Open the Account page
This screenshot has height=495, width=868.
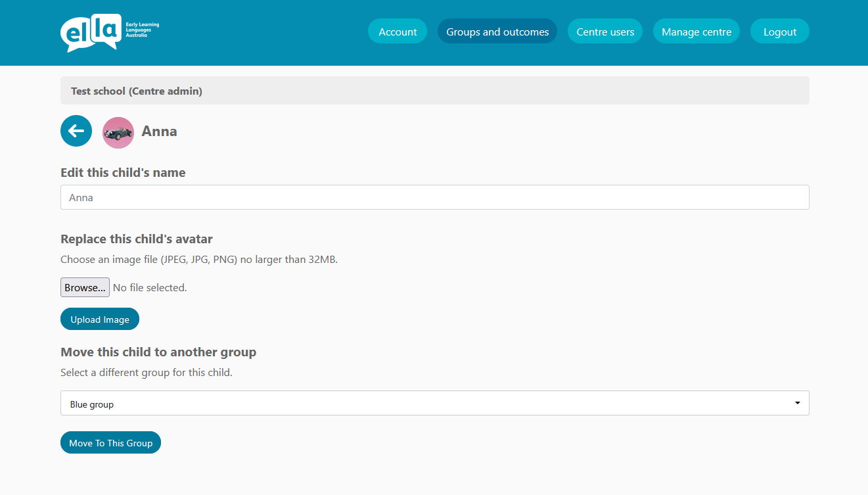tap(398, 32)
